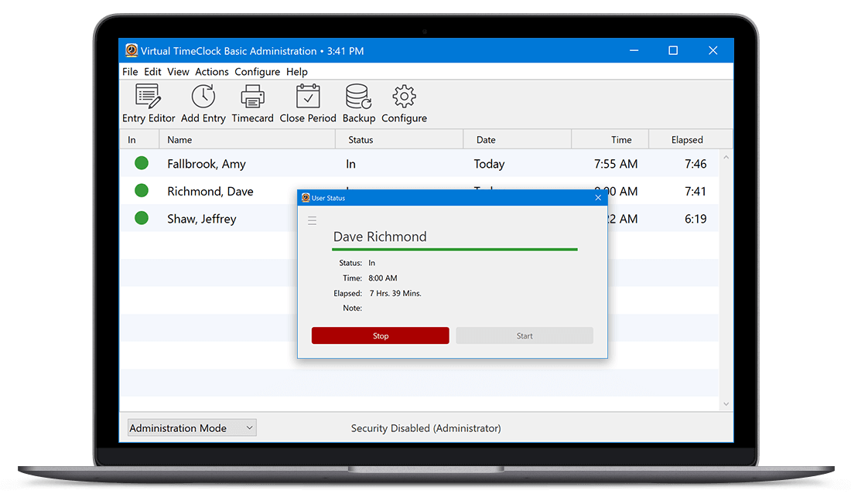Click the Security Disabled (Administrator) status text
Screen dimensions: 851x504
[x=426, y=428]
